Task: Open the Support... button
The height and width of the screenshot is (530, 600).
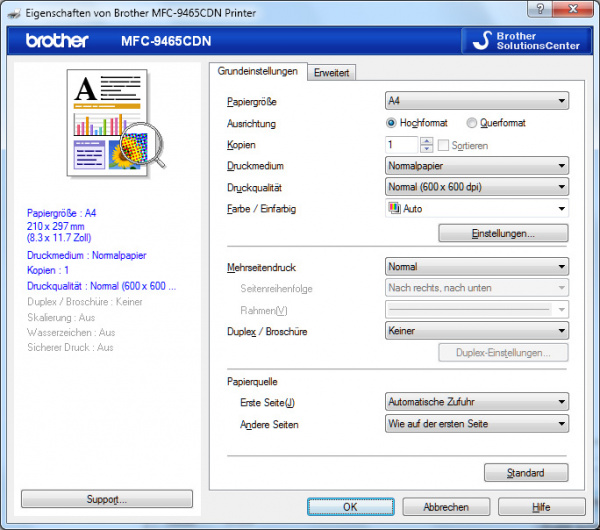Action: click(x=106, y=499)
